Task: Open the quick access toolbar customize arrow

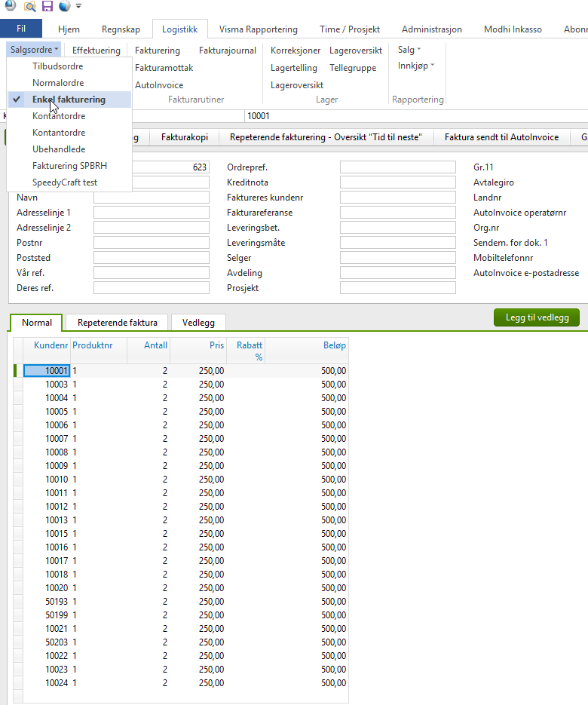Action: [x=78, y=6]
